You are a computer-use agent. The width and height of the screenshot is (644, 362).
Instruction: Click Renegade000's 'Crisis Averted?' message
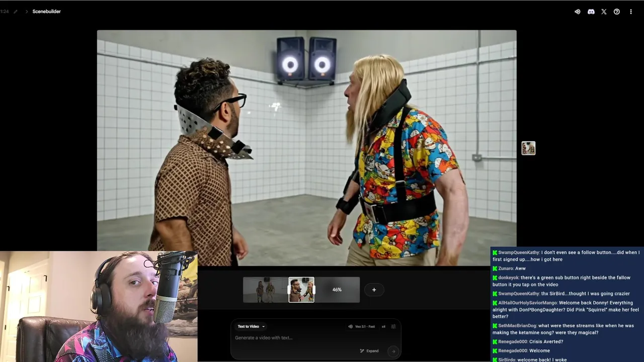click(x=528, y=342)
